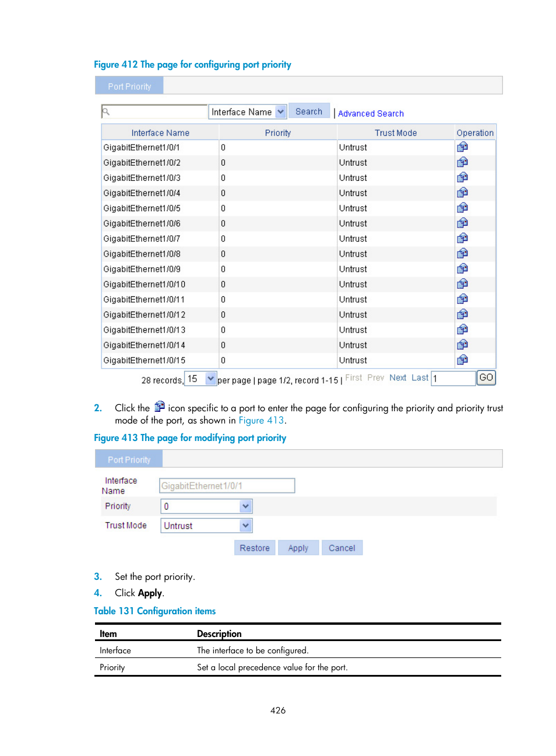
Task: Click the operation icon for GigabitEthernet1/0/7
Action: [463, 238]
